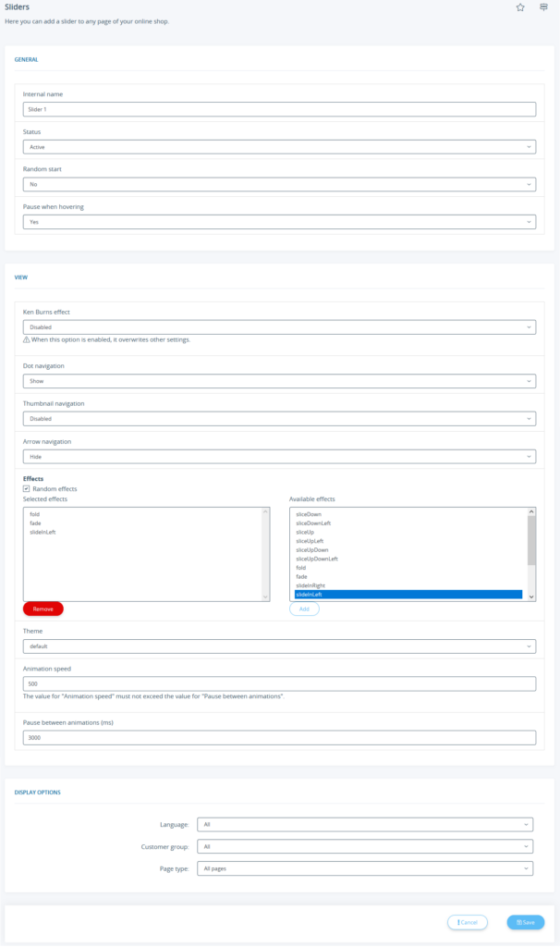
Task: Open the Pause when hovering dropdown
Action: [279, 222]
